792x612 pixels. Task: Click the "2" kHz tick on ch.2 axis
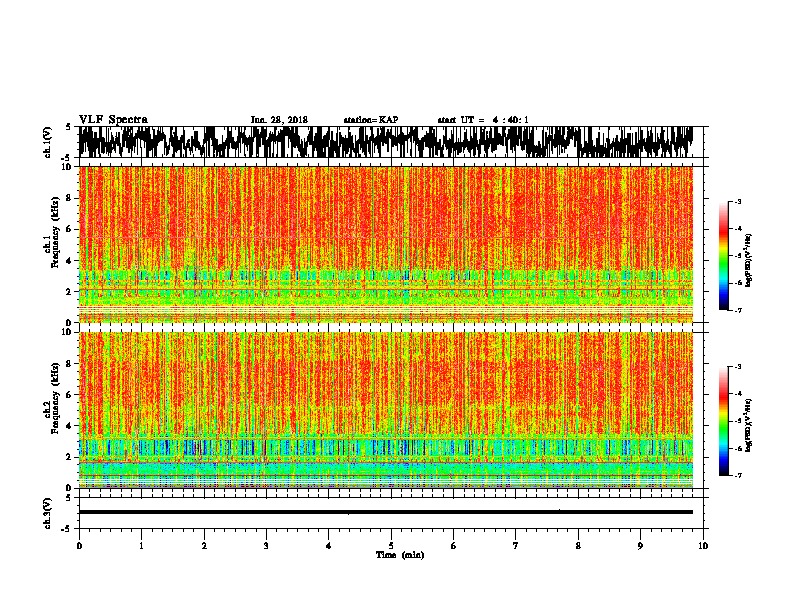(x=70, y=457)
